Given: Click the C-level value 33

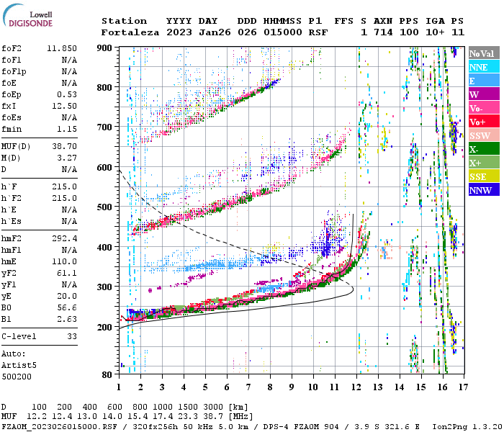Looking at the screenshot, I should (x=72, y=336).
